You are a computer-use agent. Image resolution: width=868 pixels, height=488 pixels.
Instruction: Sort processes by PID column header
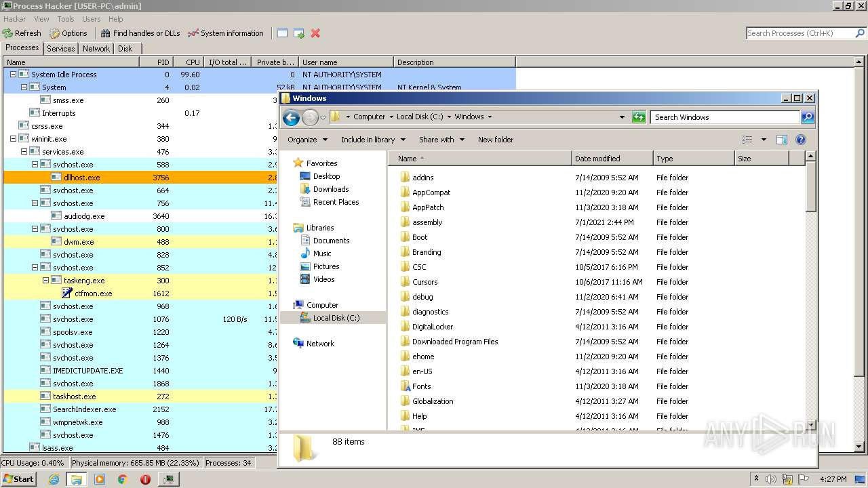156,62
